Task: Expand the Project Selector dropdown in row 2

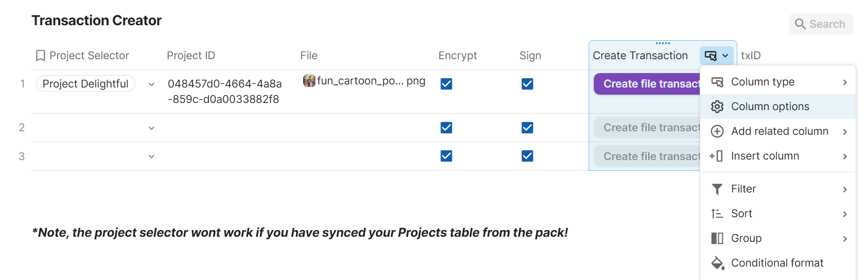Action: coord(151,128)
